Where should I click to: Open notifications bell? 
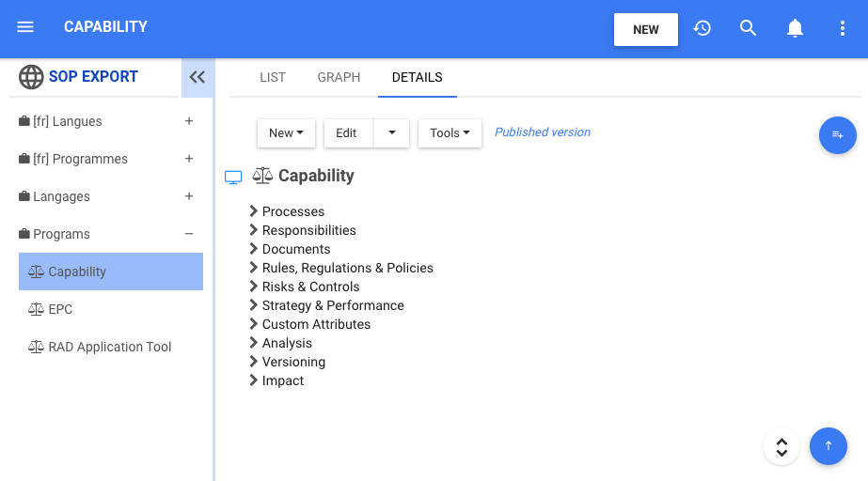click(795, 28)
